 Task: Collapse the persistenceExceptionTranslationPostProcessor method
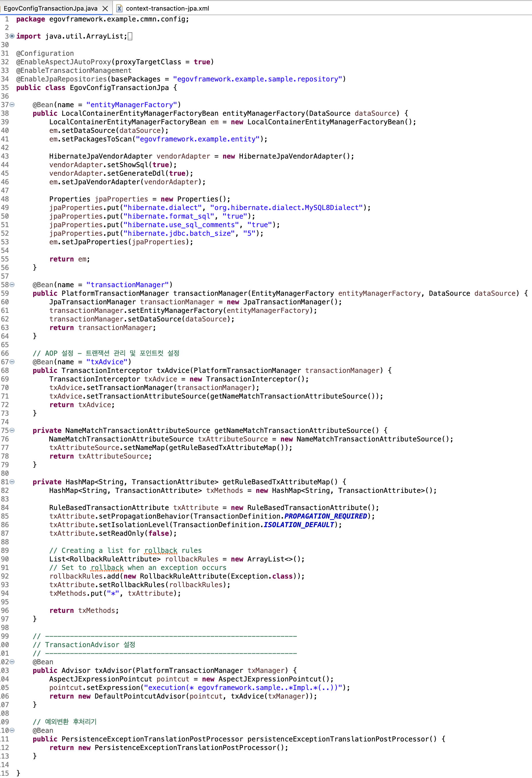(11, 730)
